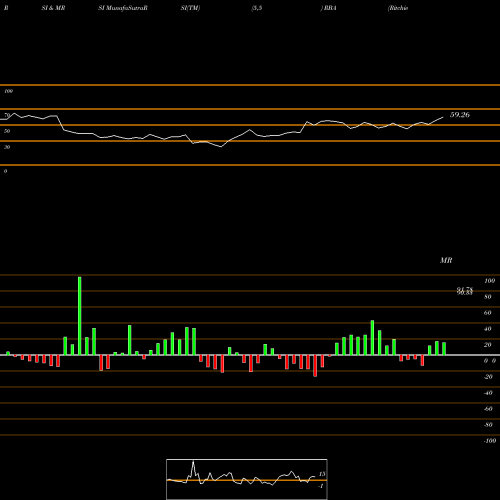500x500 pixels.
Task: Click the MR axis label -40
Action: [x=488, y=393]
